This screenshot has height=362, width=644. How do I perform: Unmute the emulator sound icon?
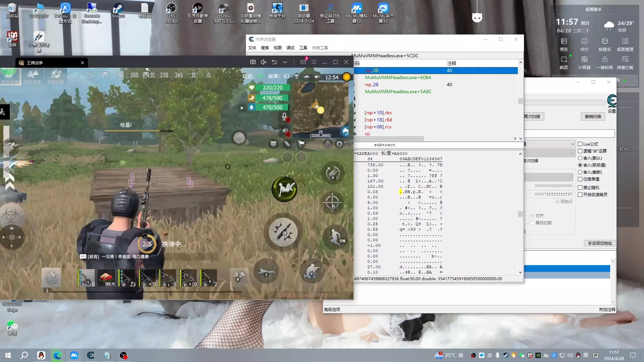(264, 62)
